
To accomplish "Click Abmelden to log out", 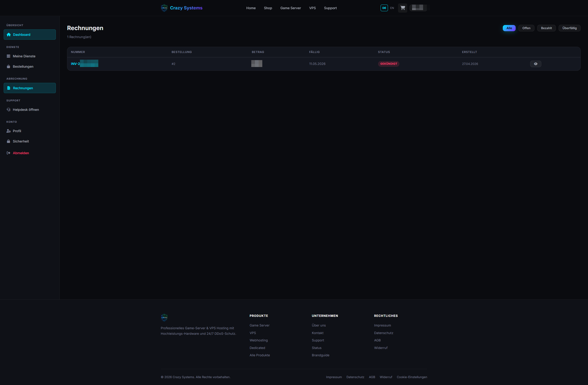I will pos(30,153).
